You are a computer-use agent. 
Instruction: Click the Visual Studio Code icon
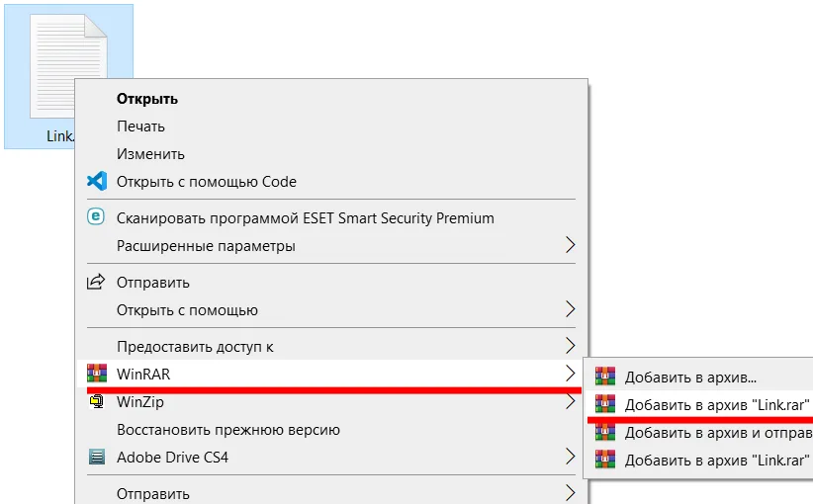point(96,181)
